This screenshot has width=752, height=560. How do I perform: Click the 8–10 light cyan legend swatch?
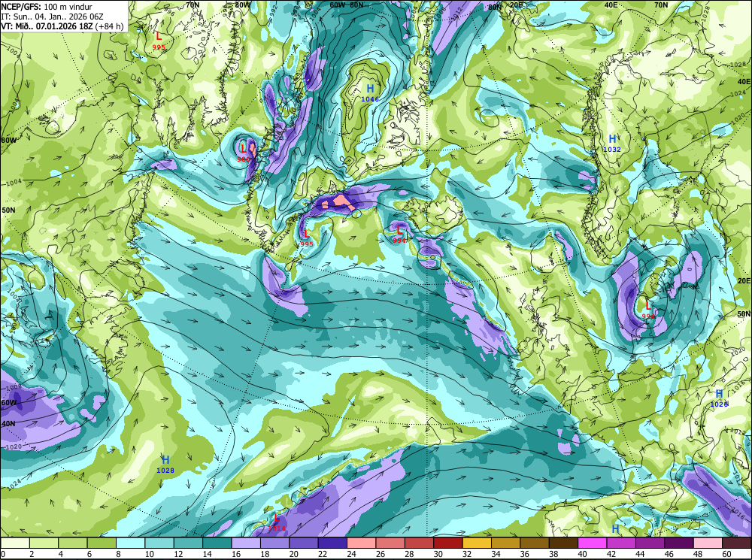click(x=130, y=543)
